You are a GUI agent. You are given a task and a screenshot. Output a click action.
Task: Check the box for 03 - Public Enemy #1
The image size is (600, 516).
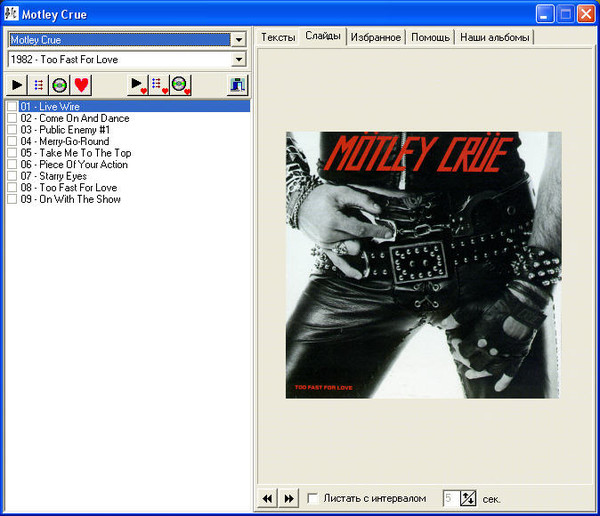click(12, 129)
